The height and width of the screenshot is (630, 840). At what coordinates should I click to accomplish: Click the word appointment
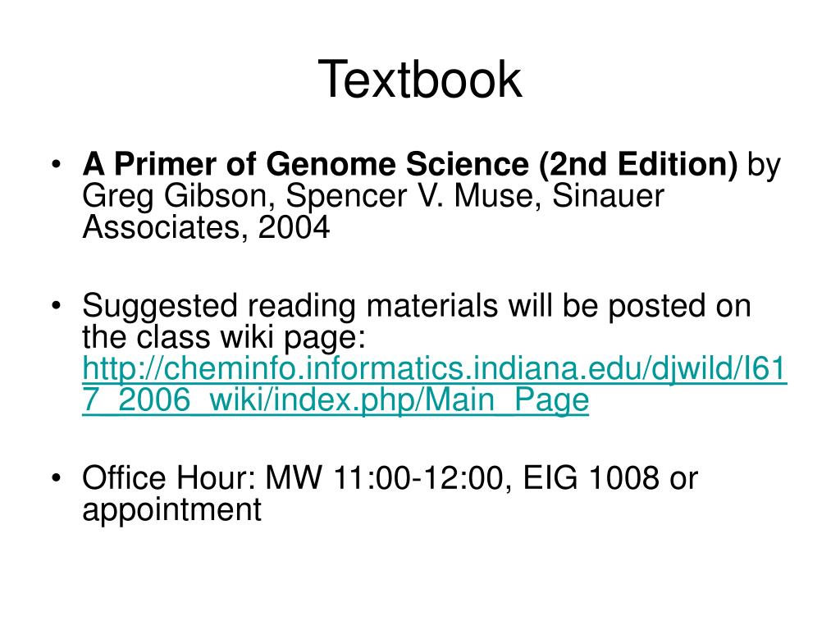[171, 510]
